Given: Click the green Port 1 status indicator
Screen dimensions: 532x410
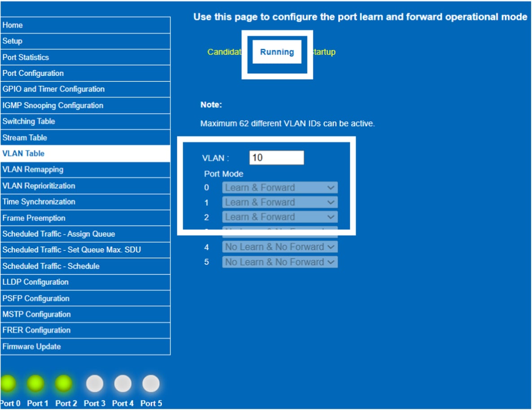Looking at the screenshot, I should click(35, 384).
